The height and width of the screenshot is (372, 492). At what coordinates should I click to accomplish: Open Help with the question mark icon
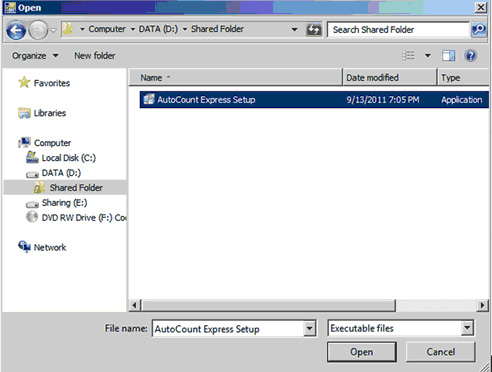pos(470,56)
